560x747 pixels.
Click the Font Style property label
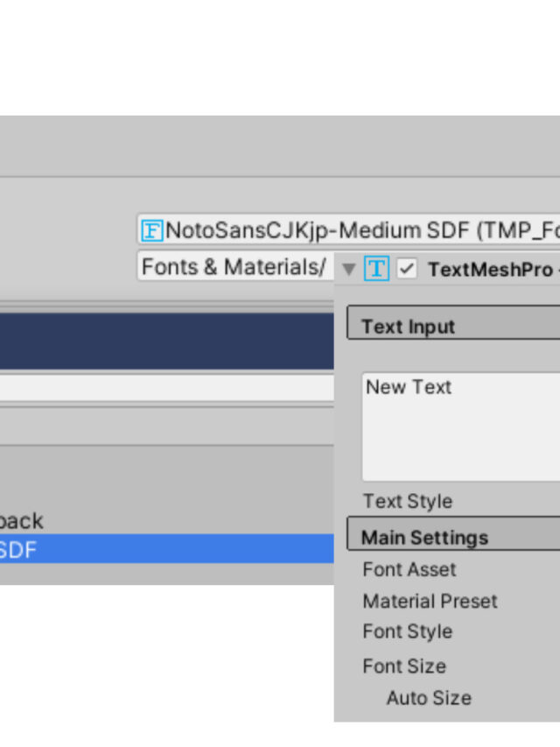click(x=408, y=631)
